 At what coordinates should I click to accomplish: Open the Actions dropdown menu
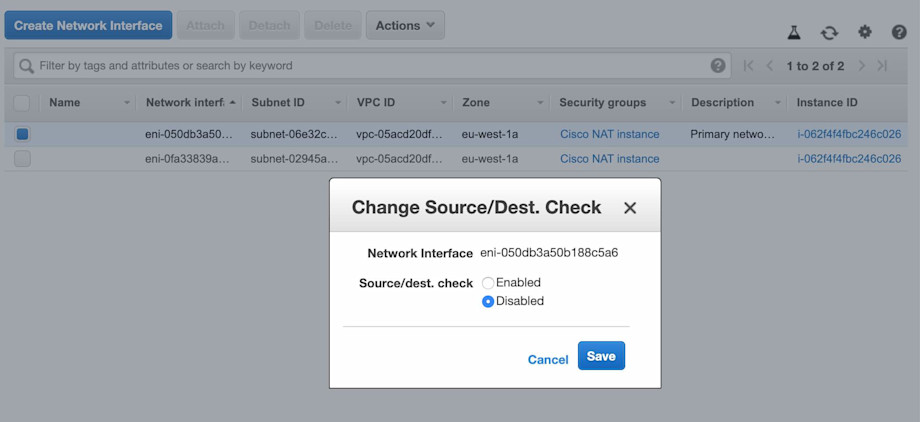[x=405, y=25]
